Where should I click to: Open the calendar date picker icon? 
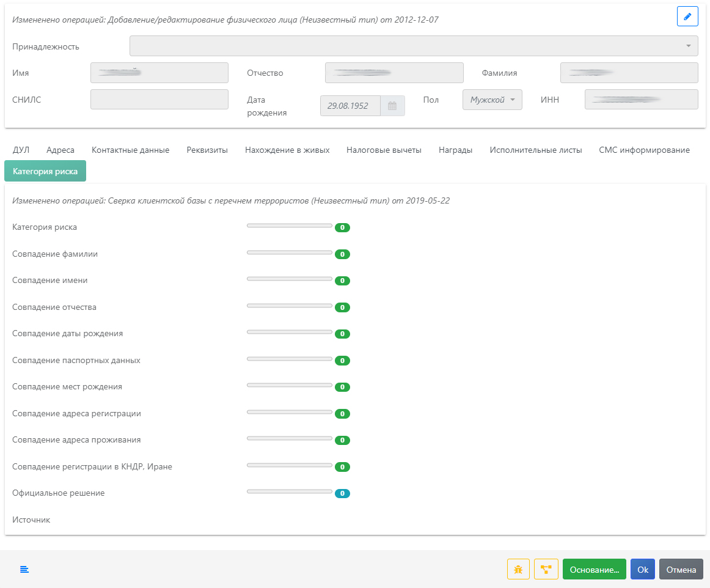(x=392, y=106)
